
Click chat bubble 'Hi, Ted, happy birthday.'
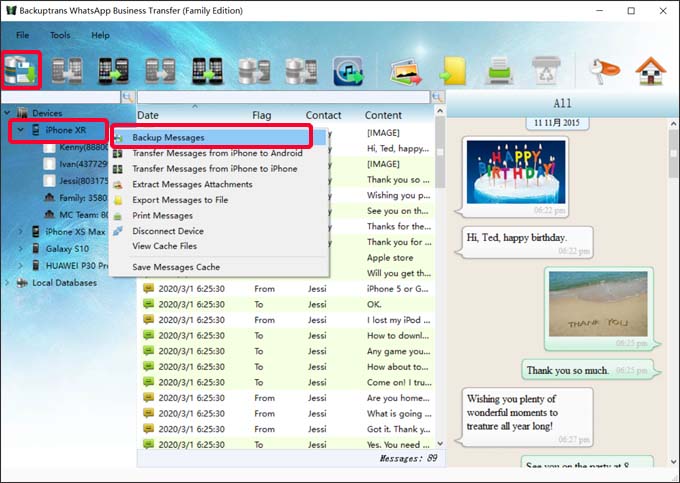coord(526,242)
